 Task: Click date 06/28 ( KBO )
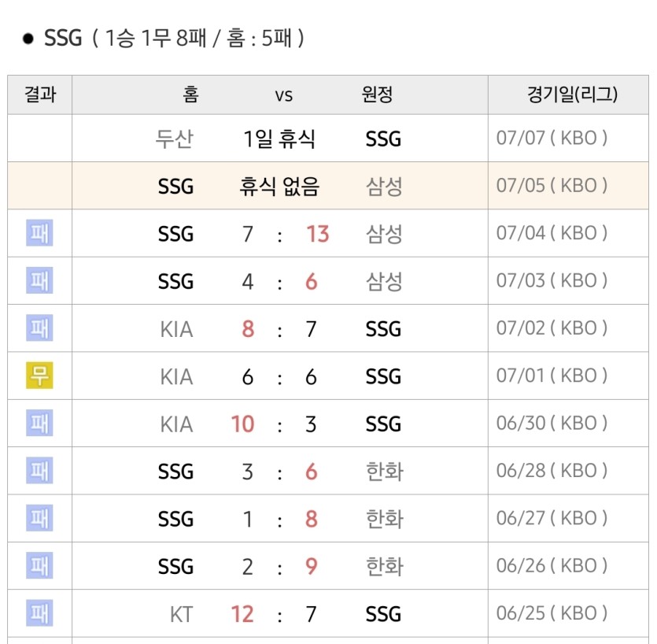click(552, 471)
